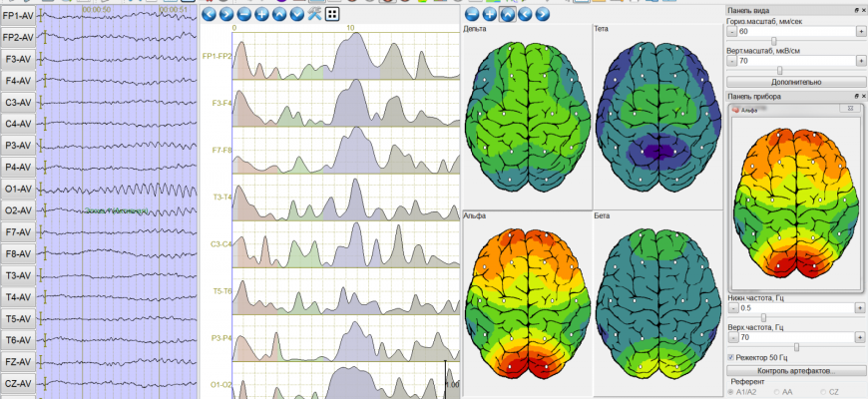Increase horizontal scale with plus stepper

coord(860,32)
